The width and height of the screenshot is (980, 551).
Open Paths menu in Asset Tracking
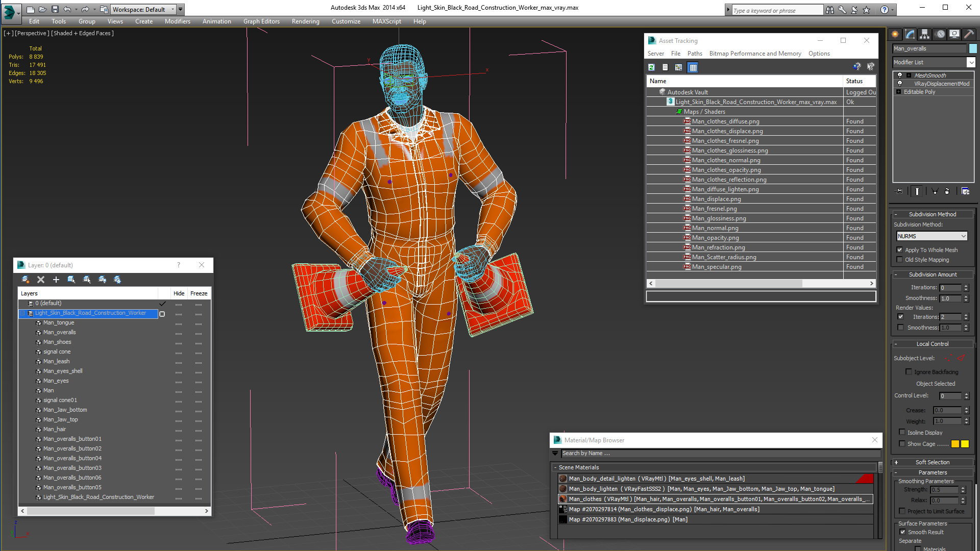coord(695,54)
